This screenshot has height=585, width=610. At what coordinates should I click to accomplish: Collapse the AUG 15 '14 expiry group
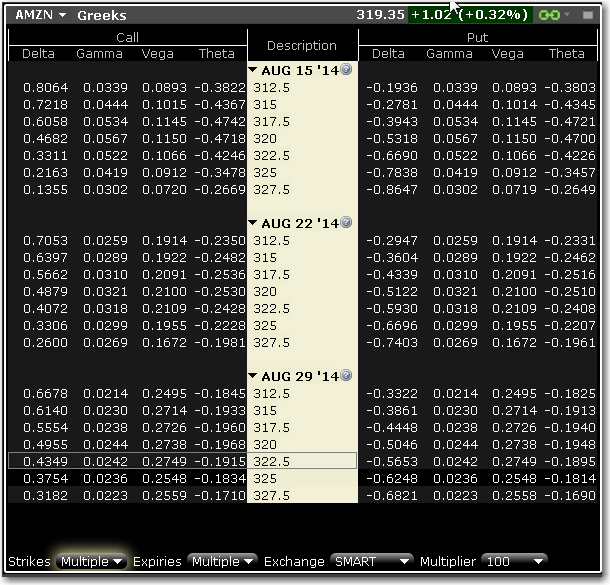coord(253,70)
